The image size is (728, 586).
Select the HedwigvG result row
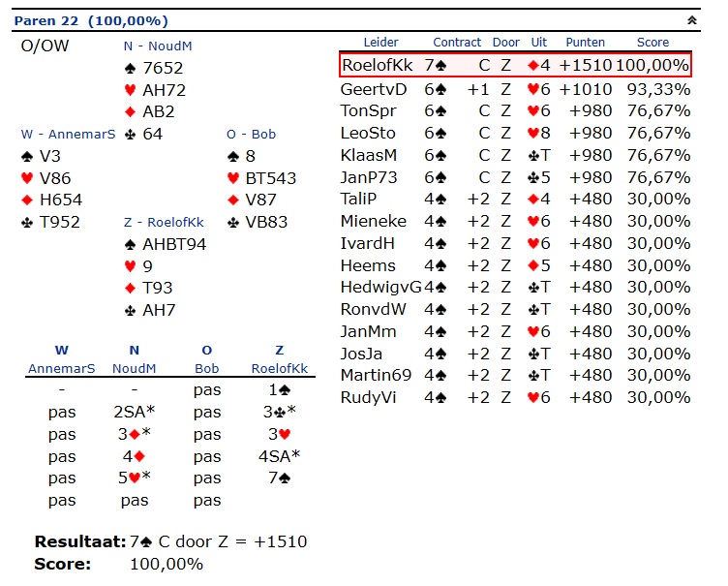pos(515,288)
